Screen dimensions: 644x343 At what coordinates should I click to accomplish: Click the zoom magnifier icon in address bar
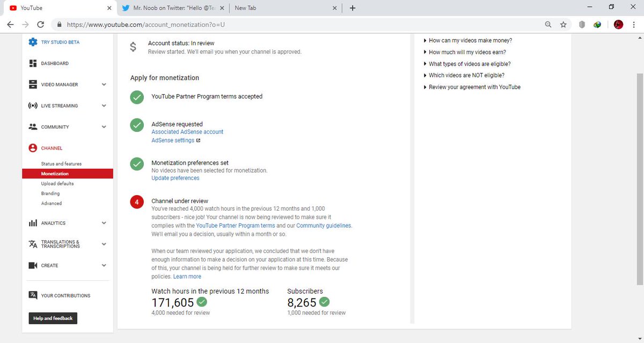point(548,24)
